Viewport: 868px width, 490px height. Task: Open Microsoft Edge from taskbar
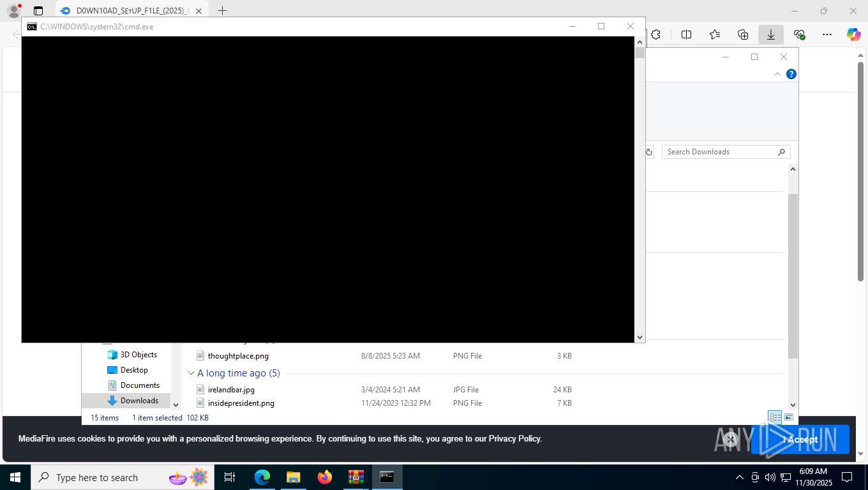[262, 477]
